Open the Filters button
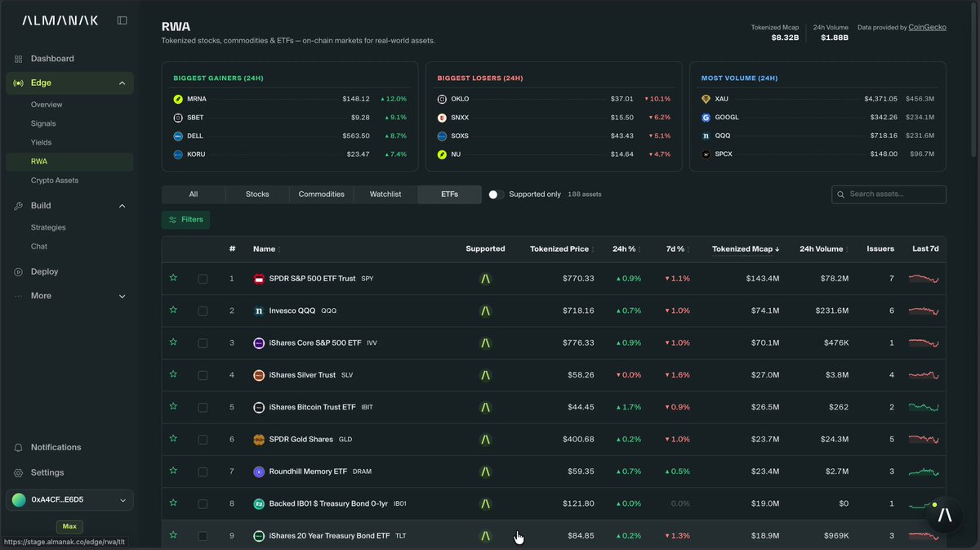Viewport: 980px width, 550px height. coord(185,220)
